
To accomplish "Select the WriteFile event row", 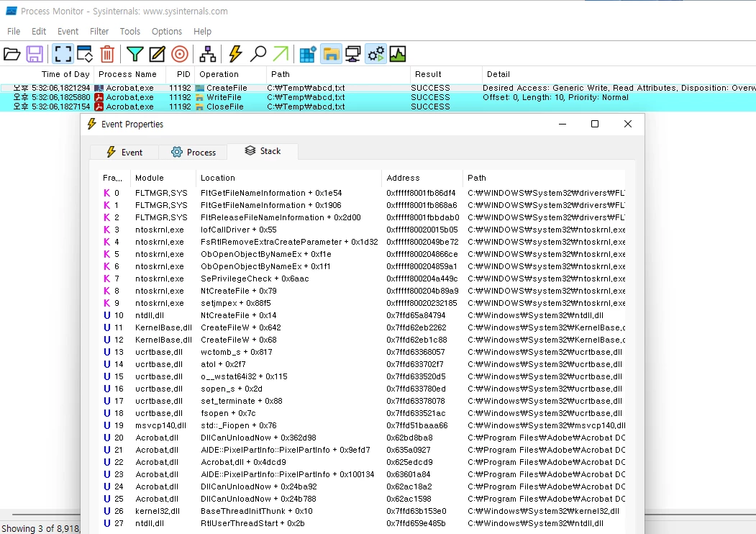I will [378, 97].
